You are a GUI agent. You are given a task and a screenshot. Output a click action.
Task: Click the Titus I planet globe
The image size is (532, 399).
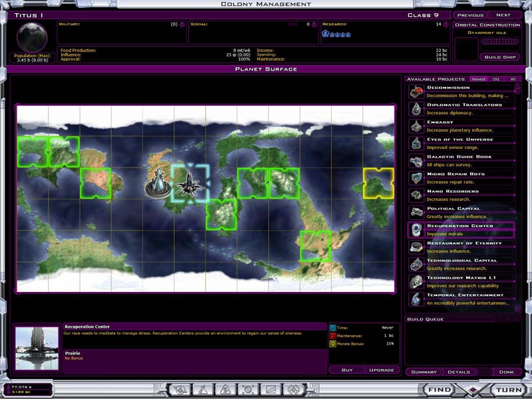tap(32, 37)
